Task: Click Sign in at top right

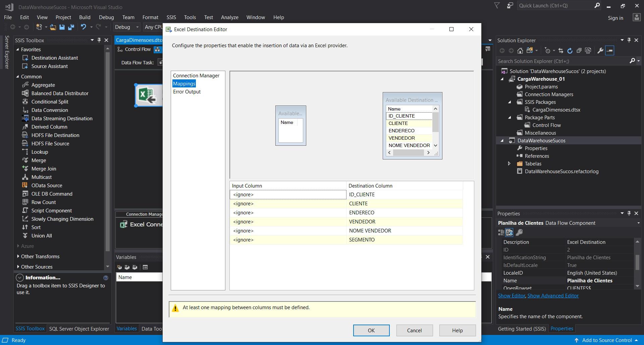Action: (x=615, y=18)
